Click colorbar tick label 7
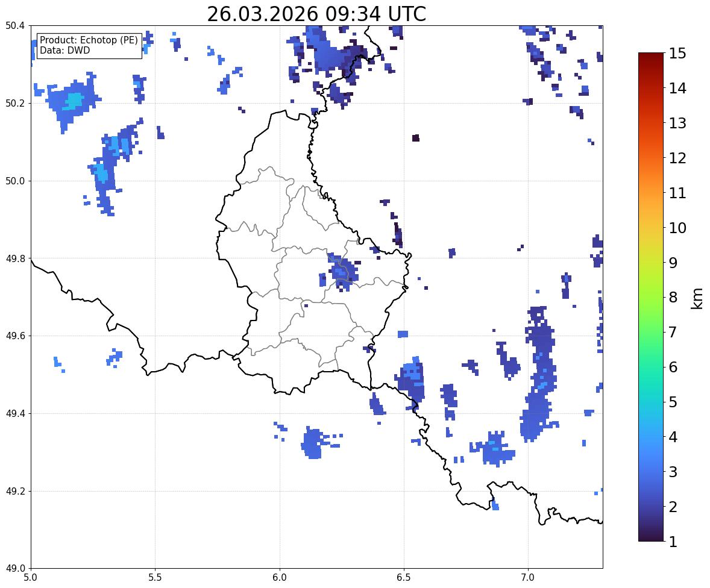This screenshot has width=710, height=588. (673, 332)
